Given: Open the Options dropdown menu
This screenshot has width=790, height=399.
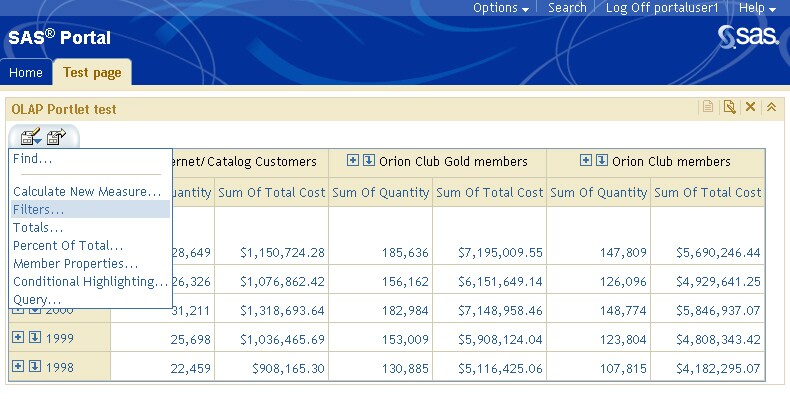Looking at the screenshot, I should coord(501,8).
